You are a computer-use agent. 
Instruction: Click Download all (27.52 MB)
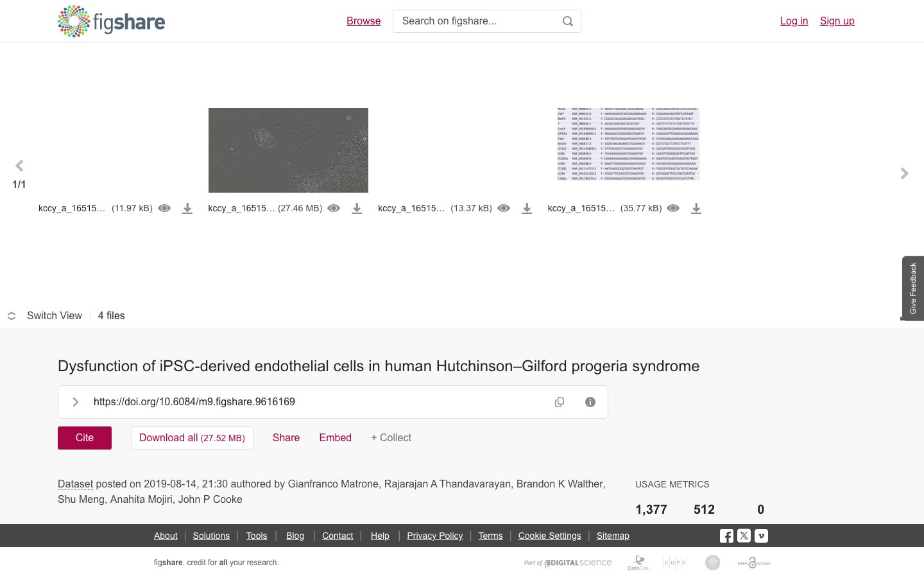point(192,438)
